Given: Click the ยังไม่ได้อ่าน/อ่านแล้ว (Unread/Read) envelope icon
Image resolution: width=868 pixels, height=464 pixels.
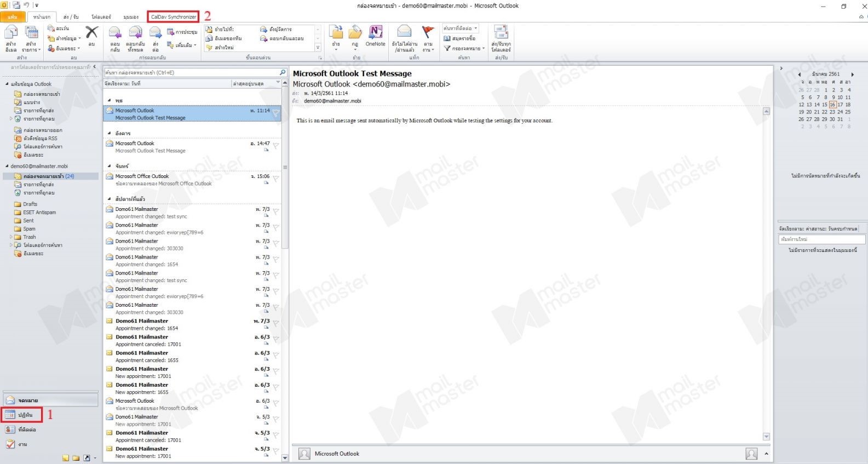Looking at the screenshot, I should coord(404,32).
